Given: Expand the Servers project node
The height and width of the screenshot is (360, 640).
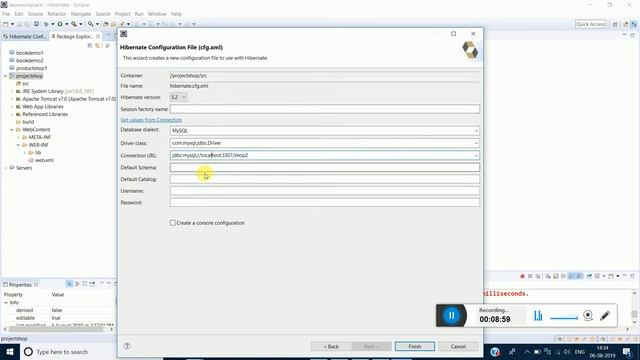Looking at the screenshot, I should pos(6,168).
